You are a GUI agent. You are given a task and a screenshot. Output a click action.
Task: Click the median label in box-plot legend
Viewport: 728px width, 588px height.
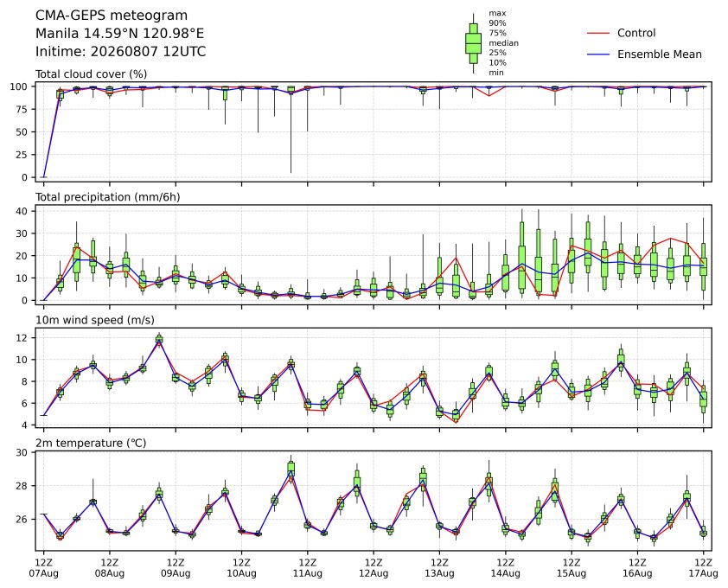pos(503,42)
